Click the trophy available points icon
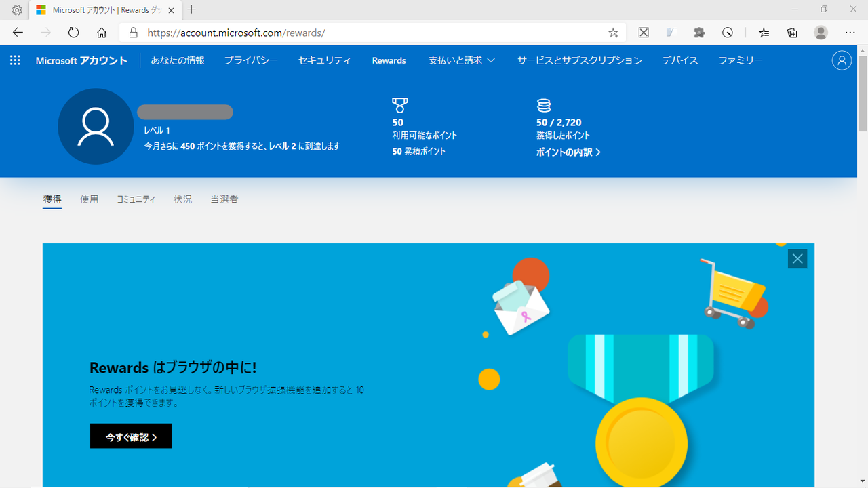The width and height of the screenshot is (868, 488). tap(400, 105)
